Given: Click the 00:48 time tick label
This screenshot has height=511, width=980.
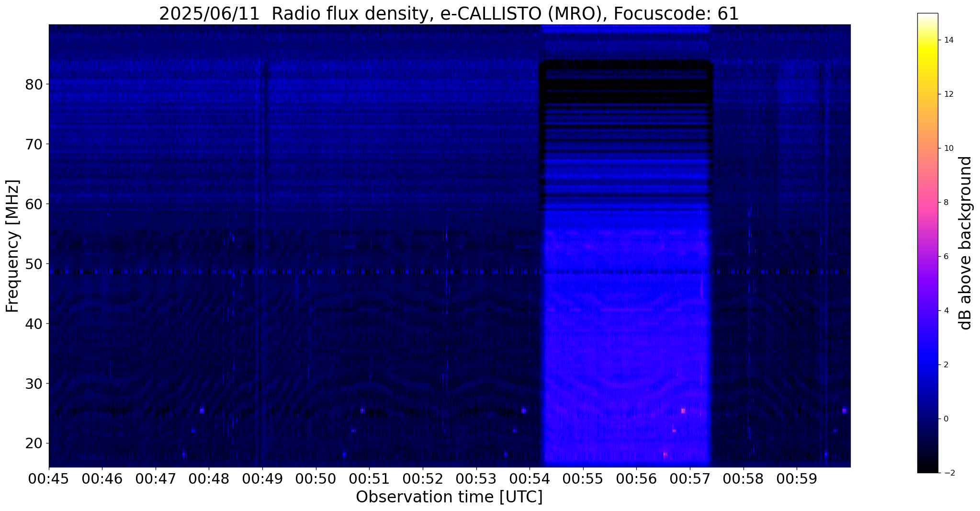Looking at the screenshot, I should [209, 479].
